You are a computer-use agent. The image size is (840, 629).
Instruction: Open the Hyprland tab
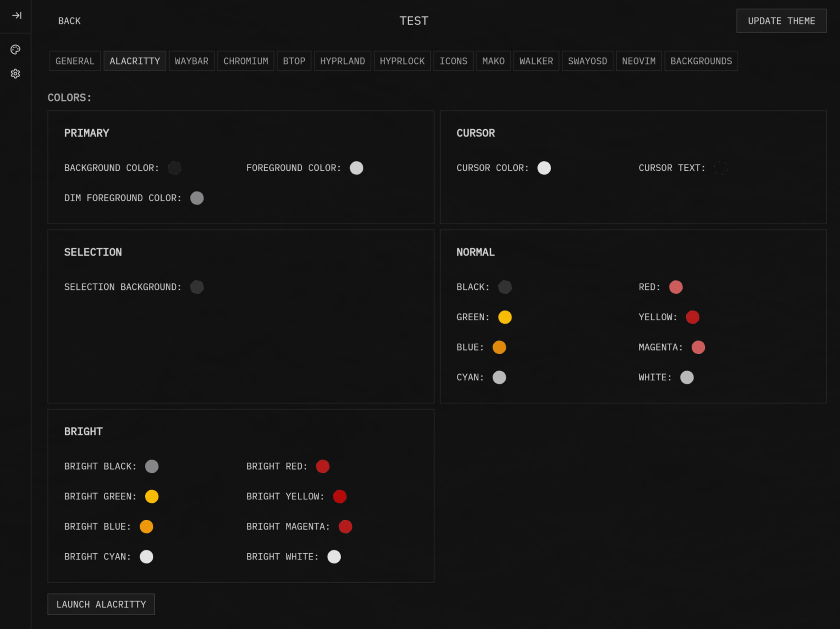tap(342, 61)
